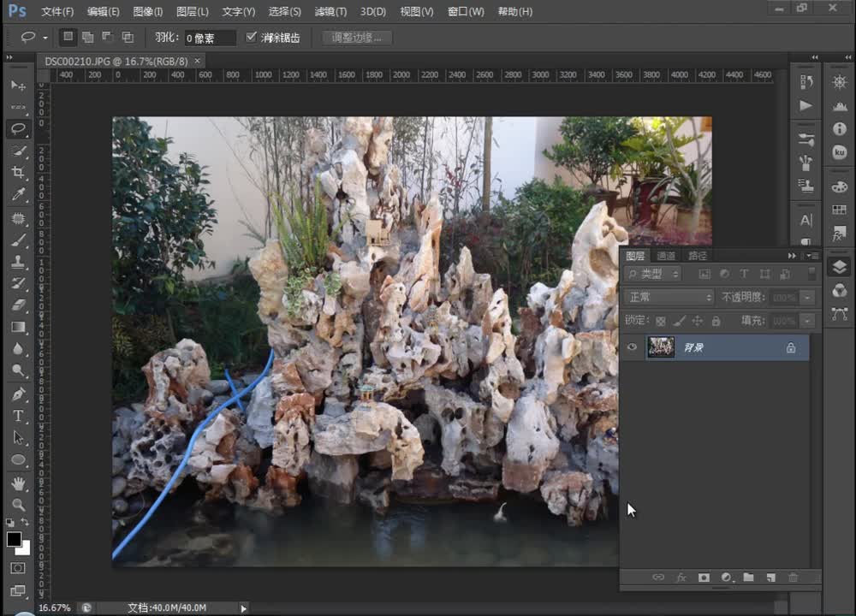
Task: Expand the 类型 layer filter dropdown
Action: click(653, 274)
